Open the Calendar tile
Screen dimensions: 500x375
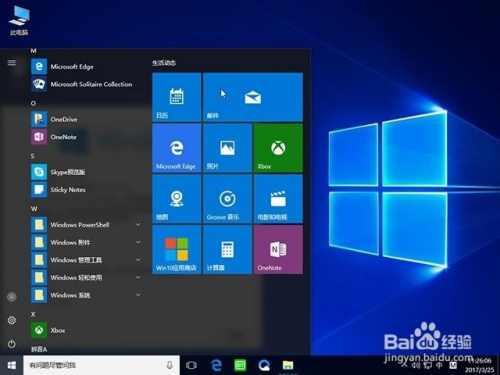point(177,97)
